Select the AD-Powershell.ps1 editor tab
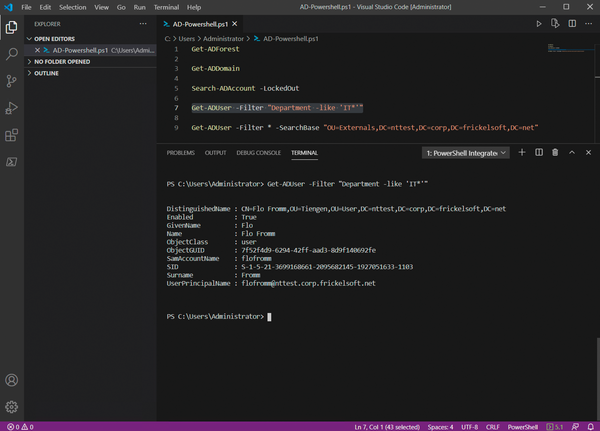The image size is (600, 431). (201, 24)
